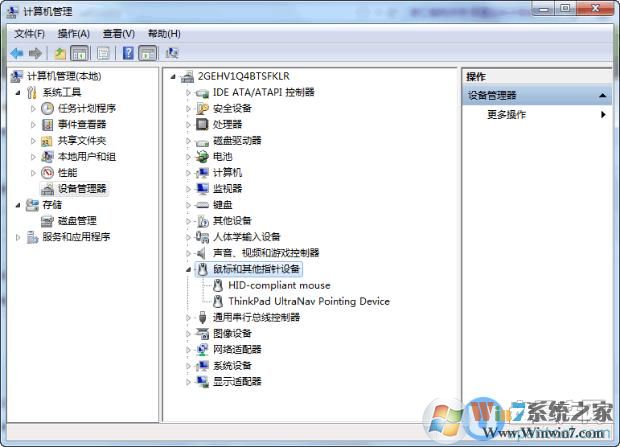Collapse the 鼠标和其他指针设备 category

(189, 270)
